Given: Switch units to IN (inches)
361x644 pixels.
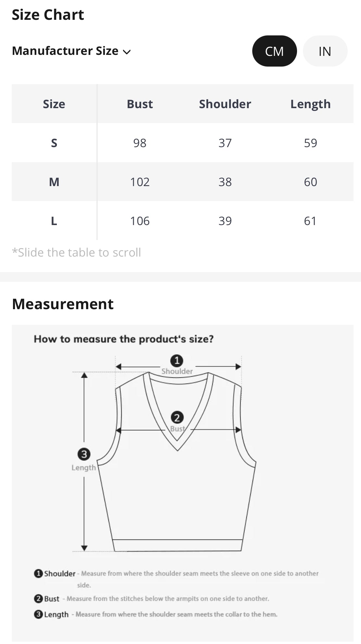Looking at the screenshot, I should (325, 51).
